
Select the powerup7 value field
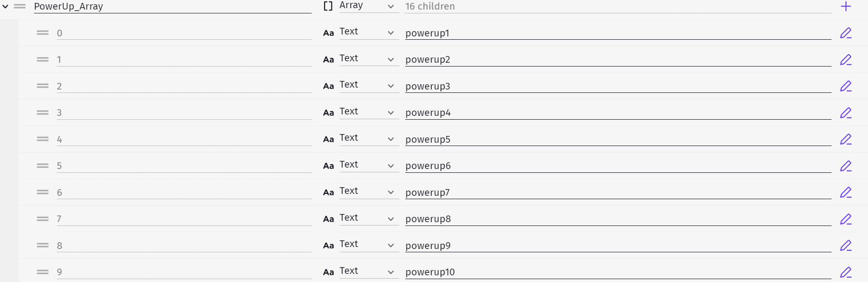618,192
